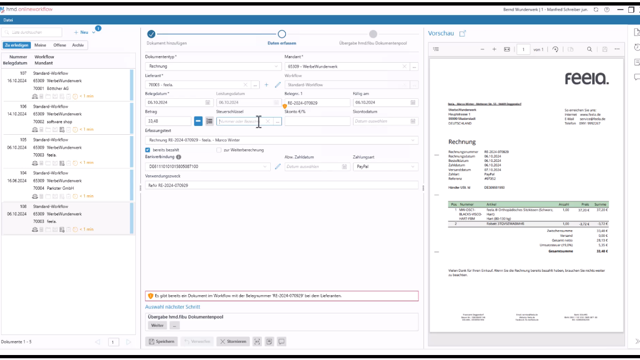Clear the Lieferant field selection
This screenshot has height=360, width=640.
click(245, 85)
